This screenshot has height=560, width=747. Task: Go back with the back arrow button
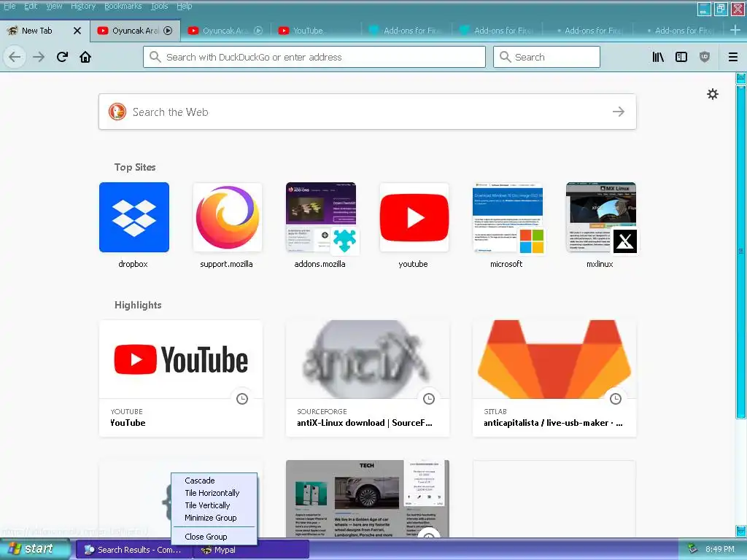click(x=15, y=57)
